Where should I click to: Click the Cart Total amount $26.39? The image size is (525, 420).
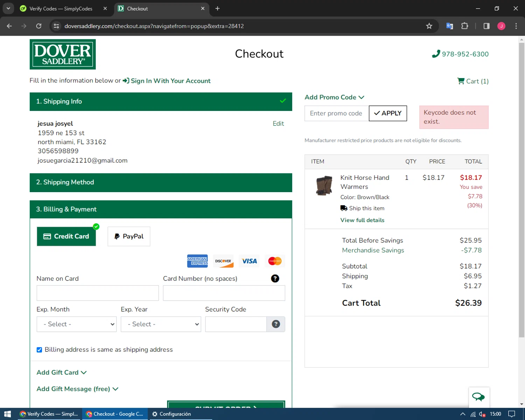tap(468, 303)
